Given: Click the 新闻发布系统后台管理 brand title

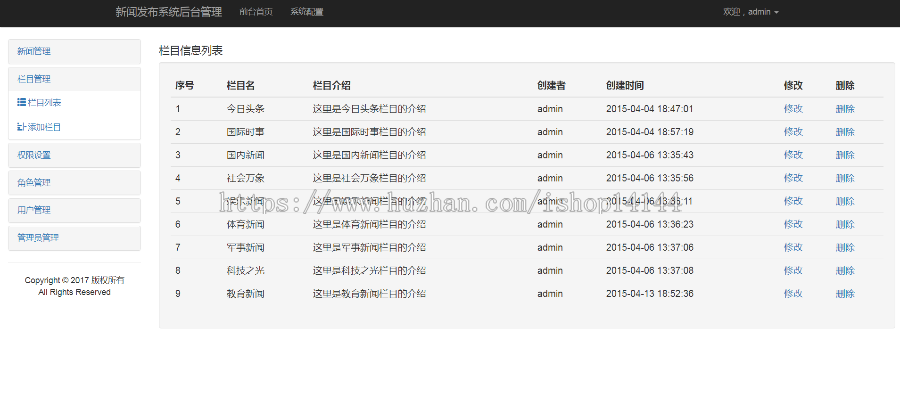Looking at the screenshot, I should tap(169, 12).
